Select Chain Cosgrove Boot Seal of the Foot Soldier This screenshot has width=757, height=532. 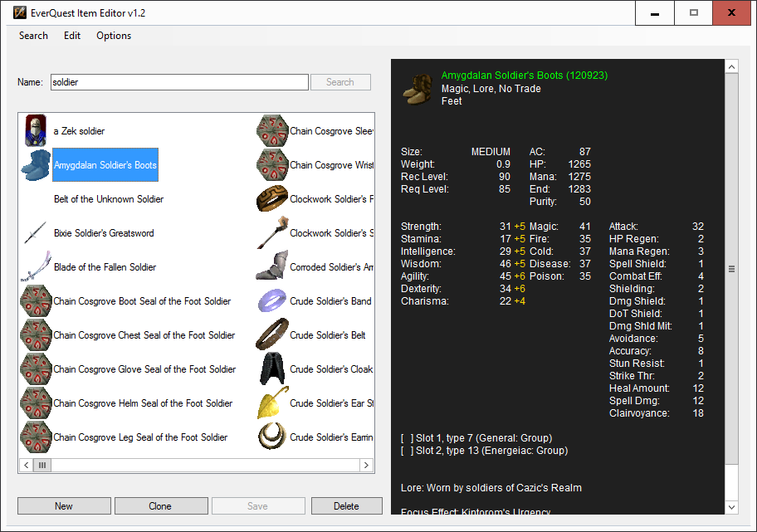coord(142,301)
